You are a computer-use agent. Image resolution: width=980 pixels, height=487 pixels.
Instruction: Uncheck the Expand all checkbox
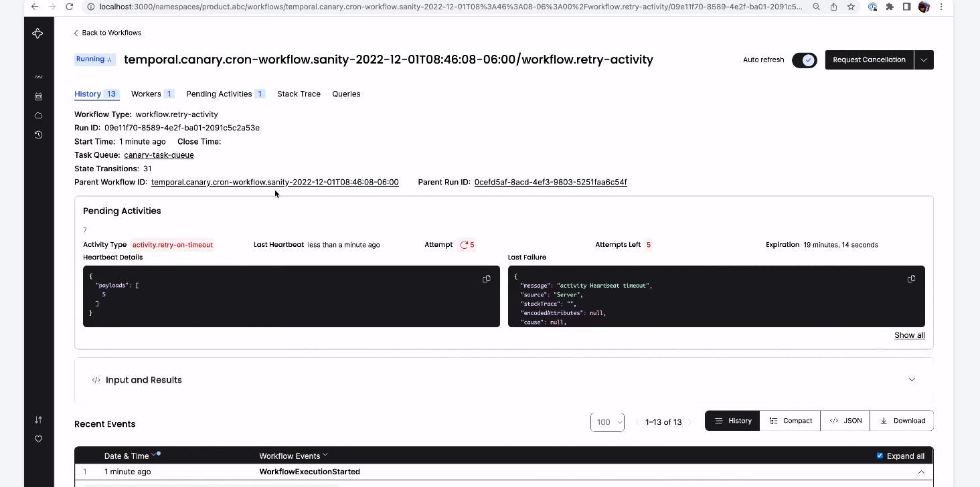coord(880,456)
